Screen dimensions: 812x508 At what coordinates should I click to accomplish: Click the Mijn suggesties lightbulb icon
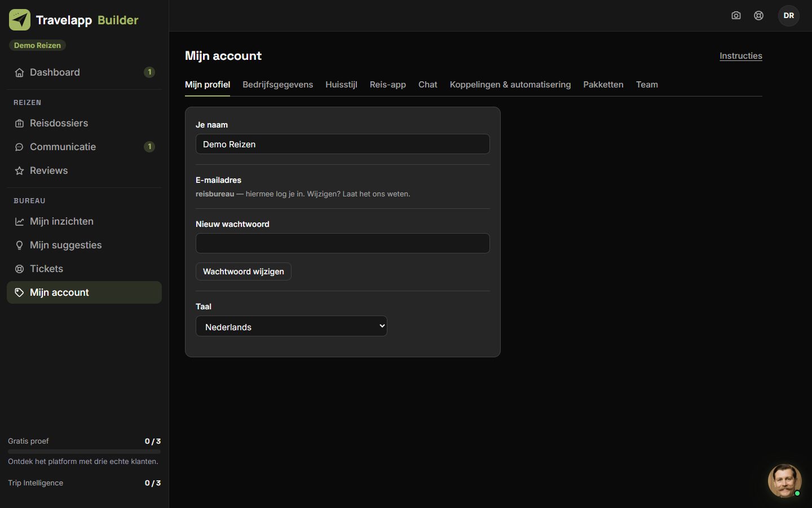(19, 245)
